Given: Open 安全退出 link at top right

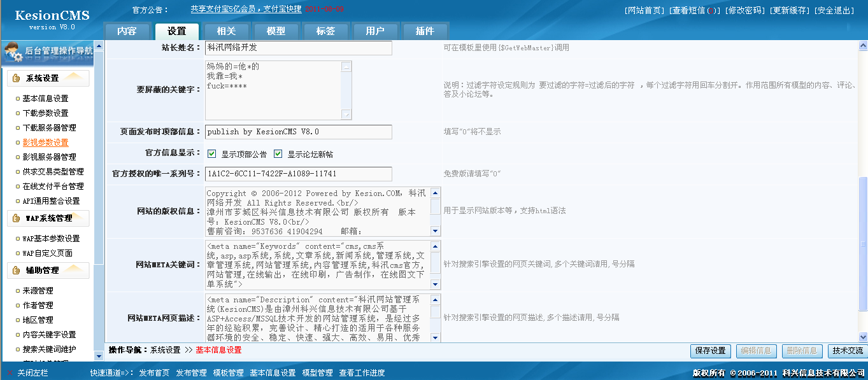Looking at the screenshot, I should click(834, 11).
